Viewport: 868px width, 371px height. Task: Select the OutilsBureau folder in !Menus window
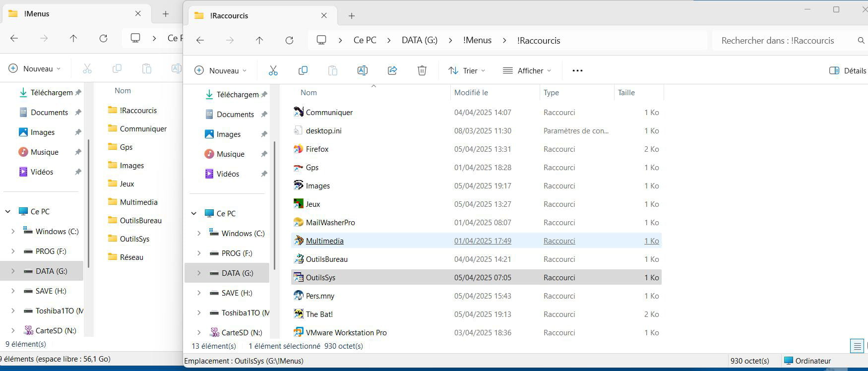point(135,220)
